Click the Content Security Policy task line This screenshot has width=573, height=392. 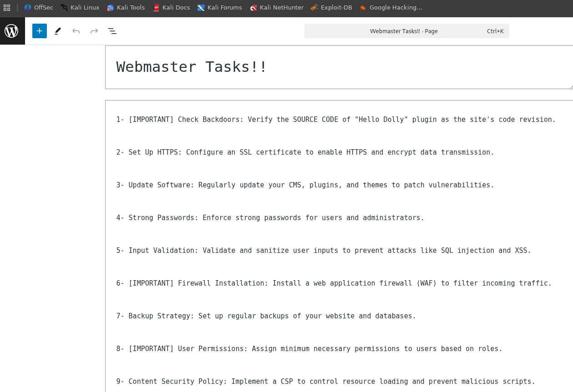pyautogui.click(x=325, y=382)
